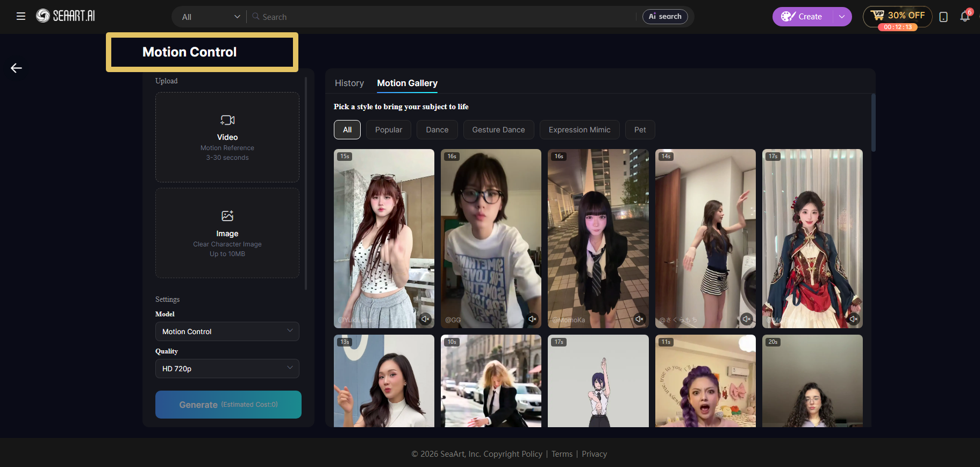Select the 16s glasses girl video
Image resolution: width=980 pixels, height=467 pixels.
pyautogui.click(x=491, y=238)
